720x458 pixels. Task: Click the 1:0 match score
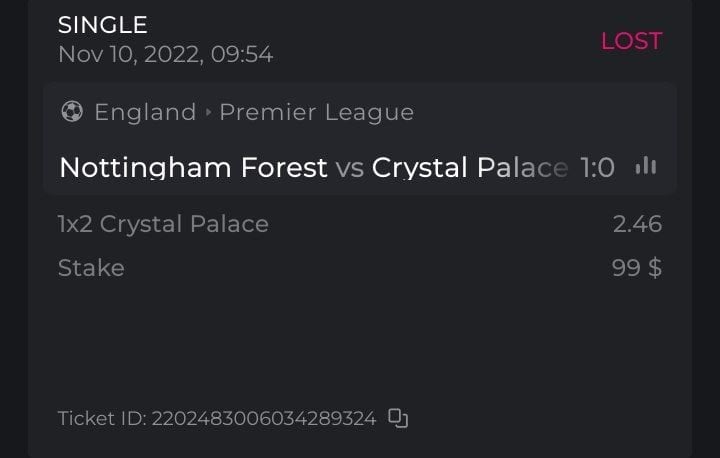[x=597, y=167]
